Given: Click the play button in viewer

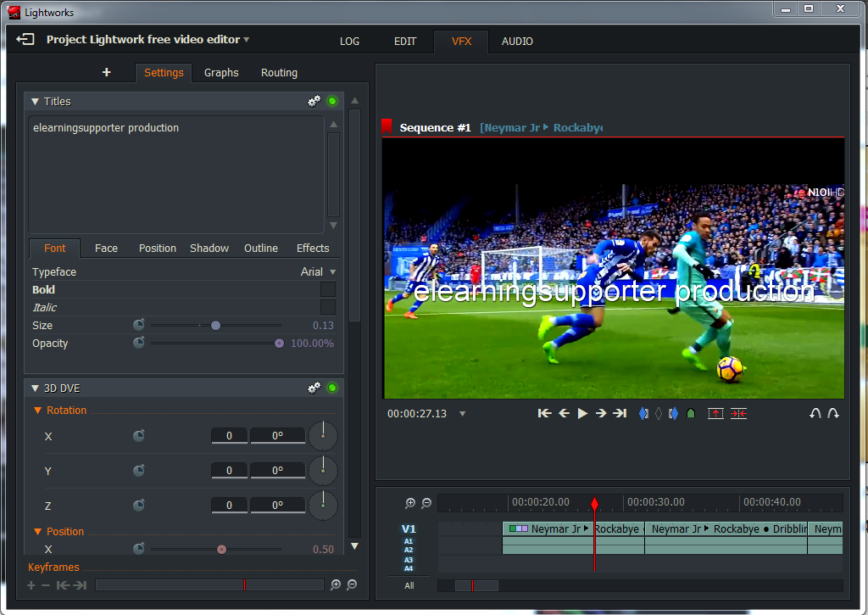Looking at the screenshot, I should click(582, 413).
